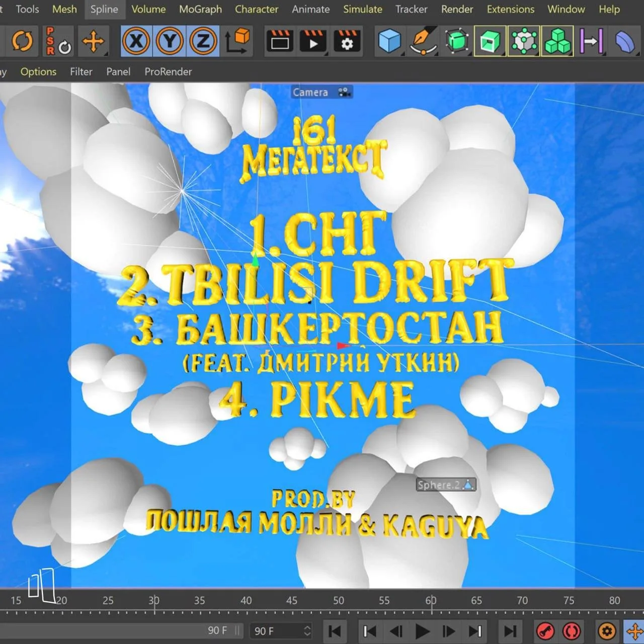644x644 pixels.
Task: Toggle the X-axis lock
Action: click(x=136, y=41)
